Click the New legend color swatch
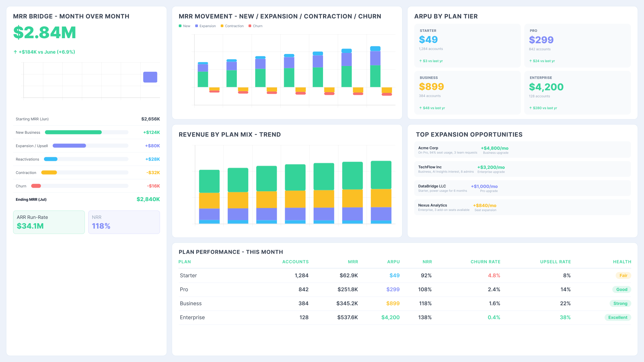 tap(180, 26)
